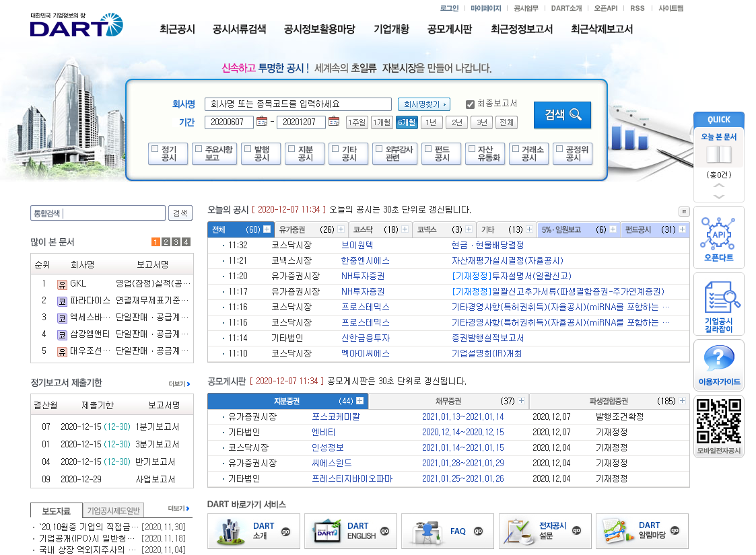Click the 유 market icon beside GKL
Image resolution: width=756 pixels, height=555 pixels.
click(x=62, y=285)
